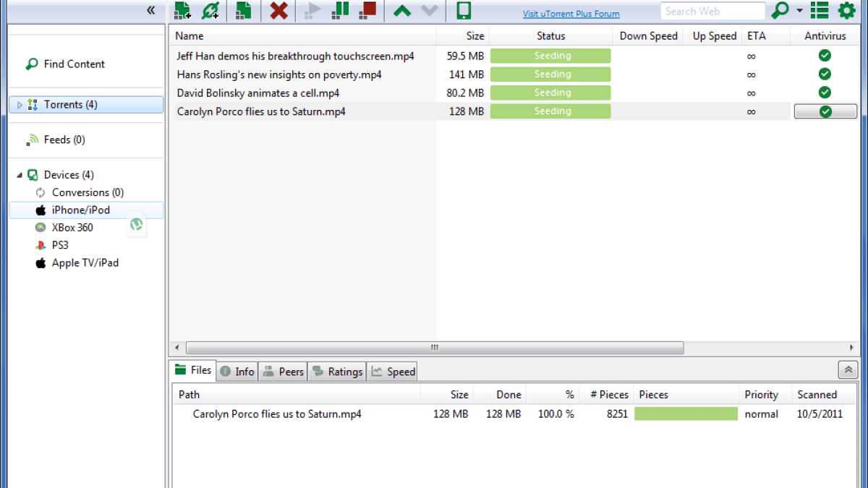The image size is (868, 488).
Task: Click antivirus checkmark for Jeff Han torrent
Action: pyautogui.click(x=825, y=56)
